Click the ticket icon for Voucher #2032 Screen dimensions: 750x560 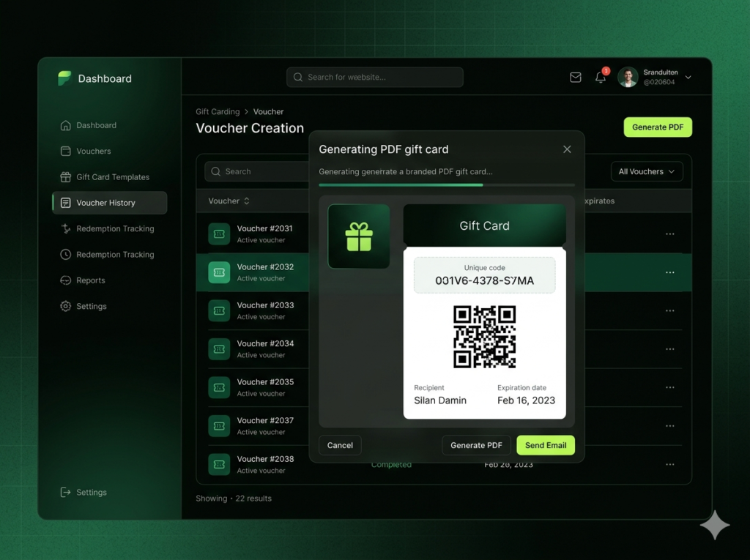pyautogui.click(x=219, y=272)
